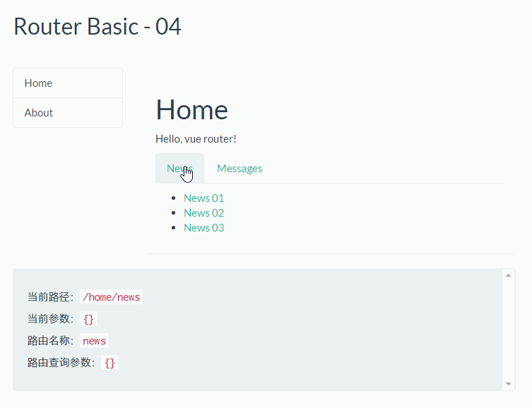
Task: Click the 'Hello, vue router!' text
Action: (x=196, y=139)
